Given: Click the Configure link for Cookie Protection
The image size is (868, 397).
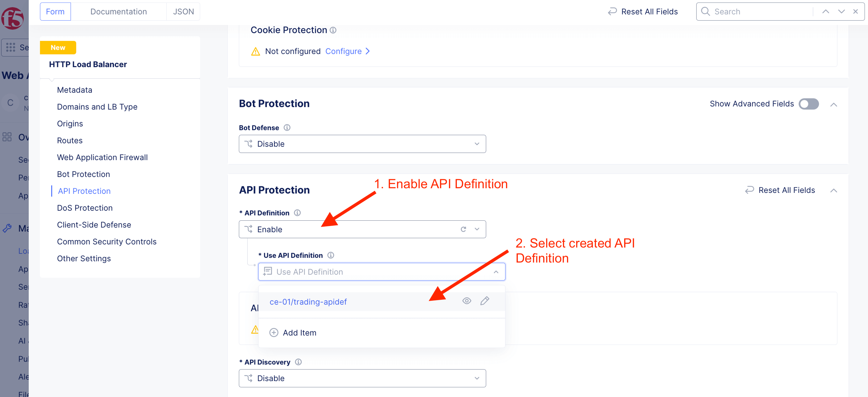Looking at the screenshot, I should [347, 51].
